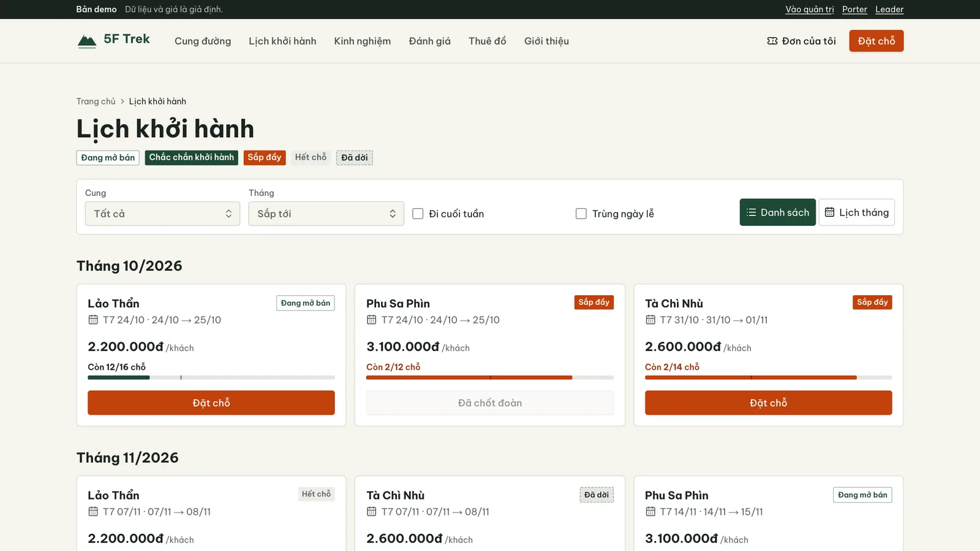
Task: Enable the Đi cuối tuần checkbox
Action: point(418,214)
